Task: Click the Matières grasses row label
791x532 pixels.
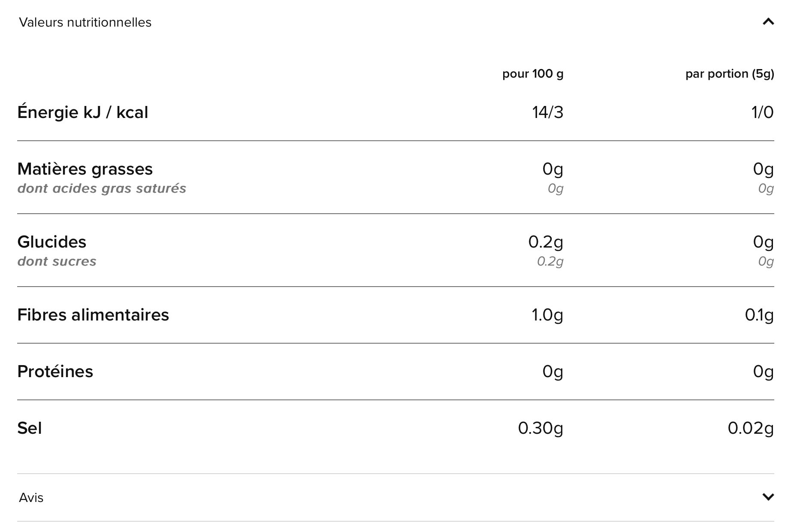Action: click(x=85, y=169)
